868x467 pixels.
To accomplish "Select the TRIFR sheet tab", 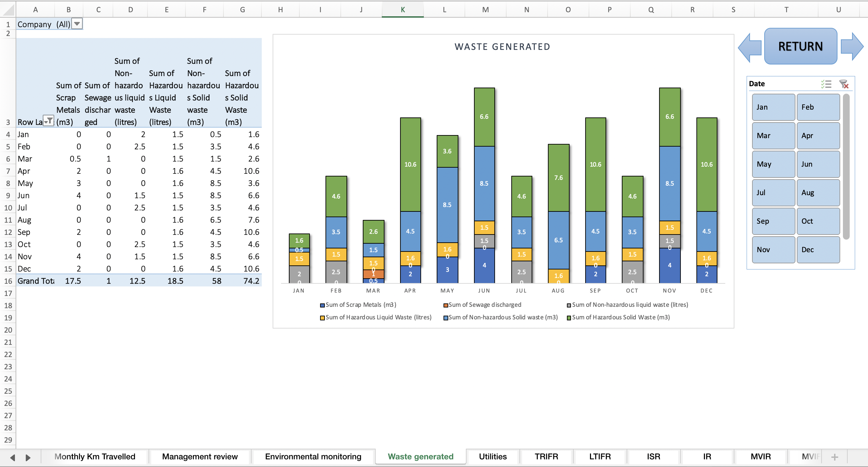I will (x=546, y=456).
